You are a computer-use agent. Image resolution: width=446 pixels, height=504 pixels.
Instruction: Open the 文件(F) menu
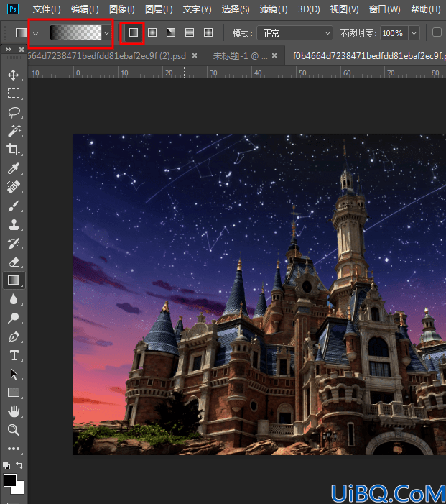point(47,9)
